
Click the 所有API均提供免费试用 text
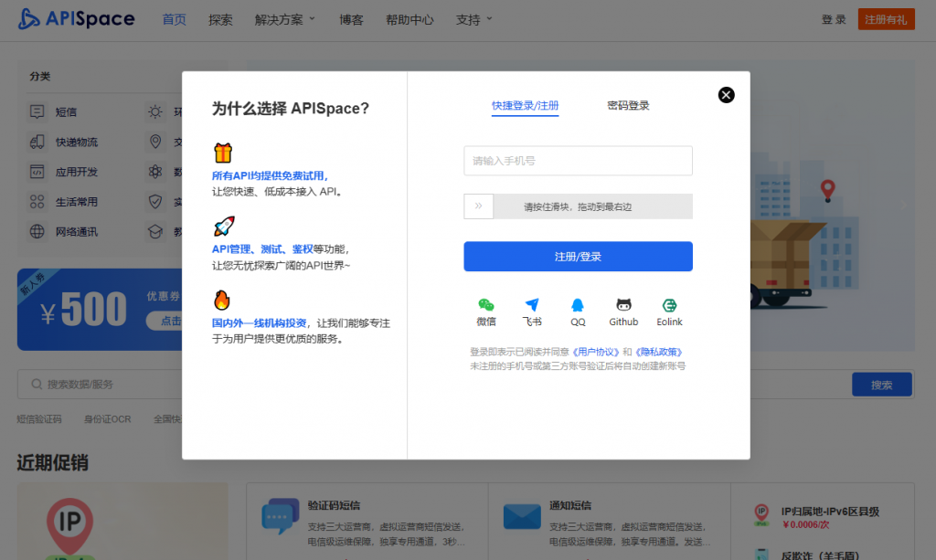coord(268,176)
